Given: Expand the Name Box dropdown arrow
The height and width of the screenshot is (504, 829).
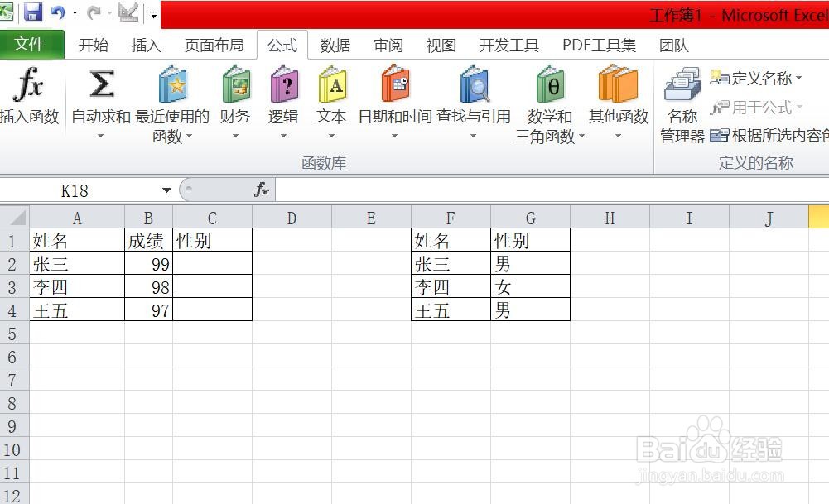Looking at the screenshot, I should click(x=166, y=190).
